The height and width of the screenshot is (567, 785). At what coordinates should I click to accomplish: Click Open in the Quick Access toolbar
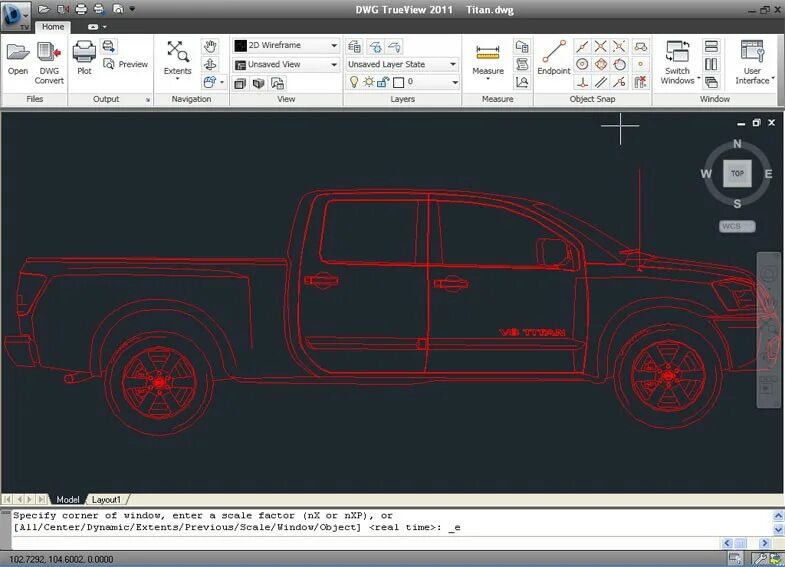pos(44,9)
